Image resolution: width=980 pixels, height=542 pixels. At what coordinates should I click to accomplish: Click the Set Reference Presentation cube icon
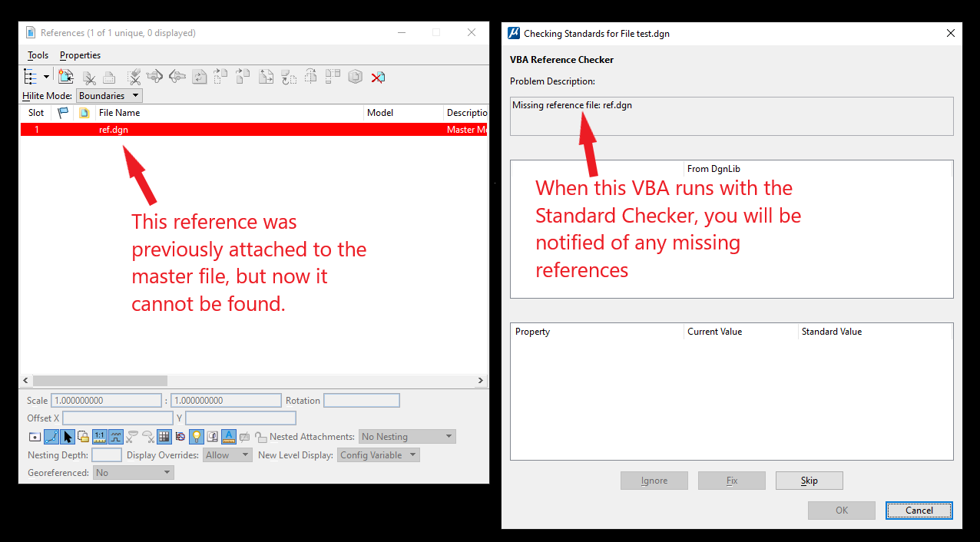tap(355, 77)
